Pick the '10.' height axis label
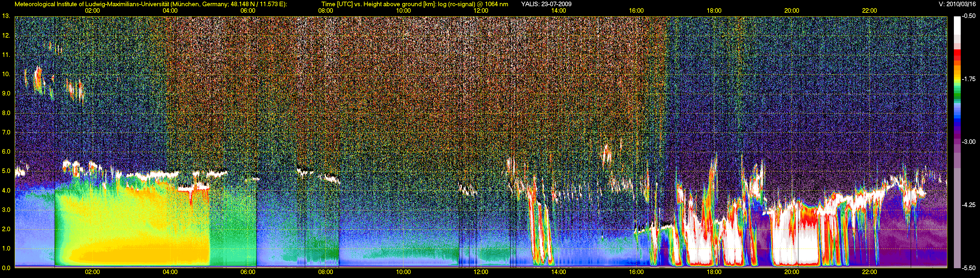Viewport: 980px width, 278px height. pos(6,74)
